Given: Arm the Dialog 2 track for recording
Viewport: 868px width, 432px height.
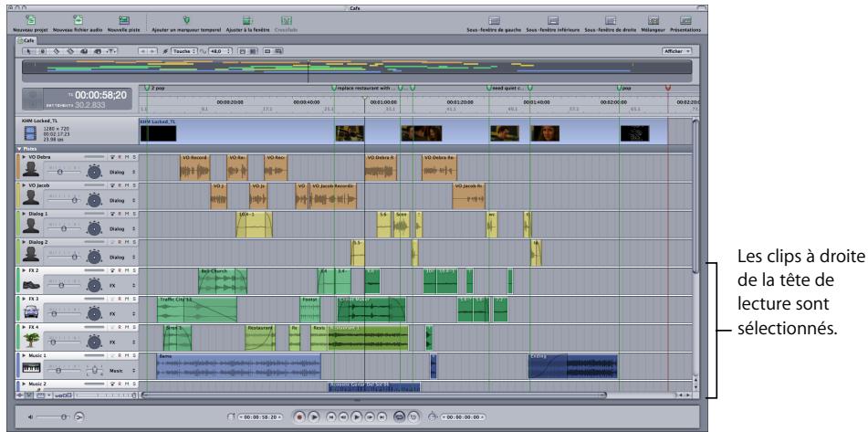Looking at the screenshot, I should pos(120,242).
